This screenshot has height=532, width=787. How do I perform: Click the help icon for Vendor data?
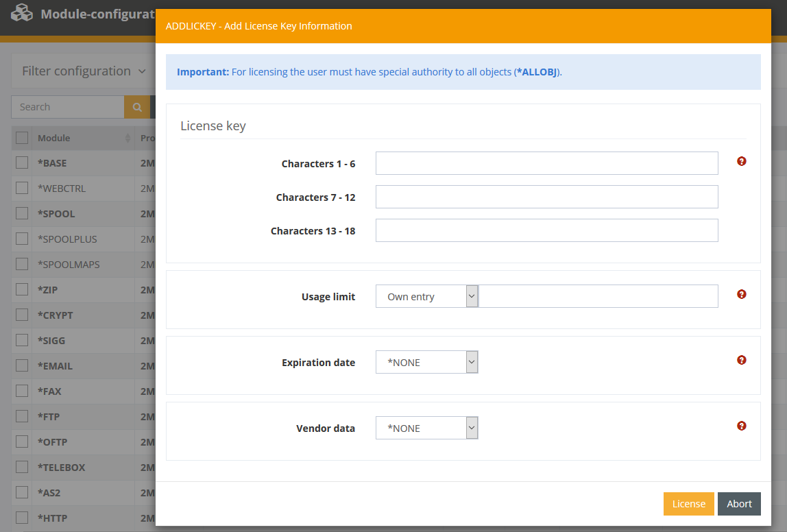tap(741, 426)
